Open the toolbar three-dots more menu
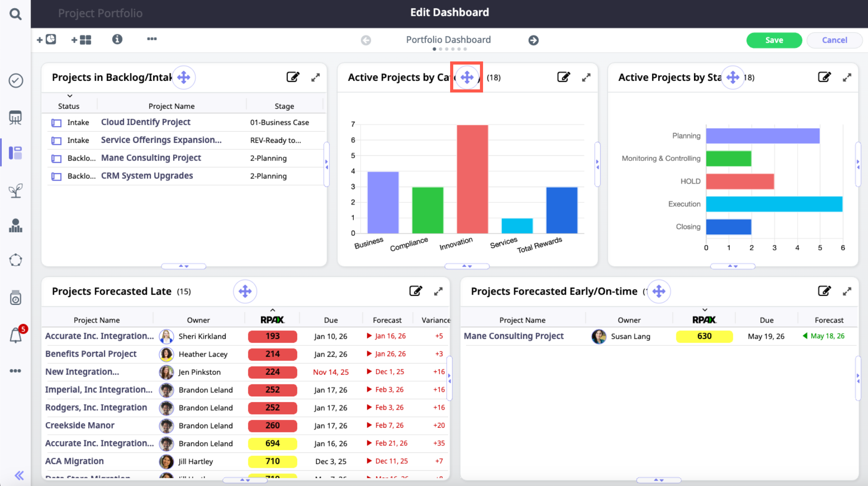The width and height of the screenshot is (868, 486). (x=151, y=39)
